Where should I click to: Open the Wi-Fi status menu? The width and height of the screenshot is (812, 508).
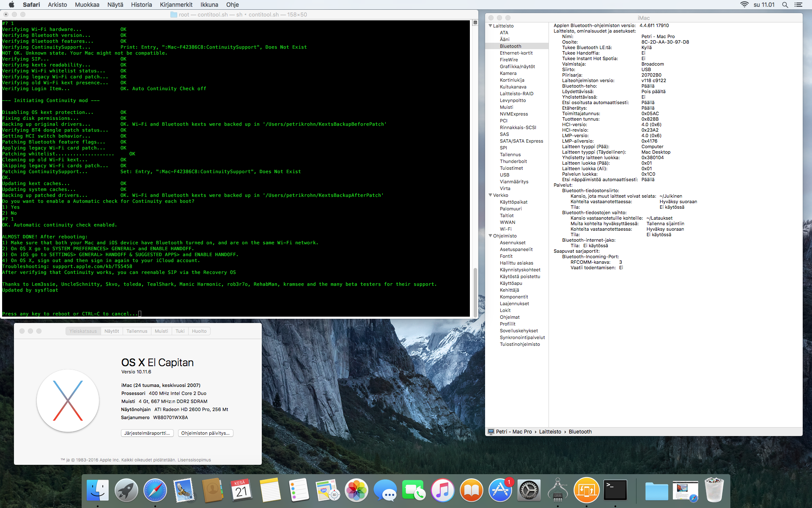click(744, 5)
